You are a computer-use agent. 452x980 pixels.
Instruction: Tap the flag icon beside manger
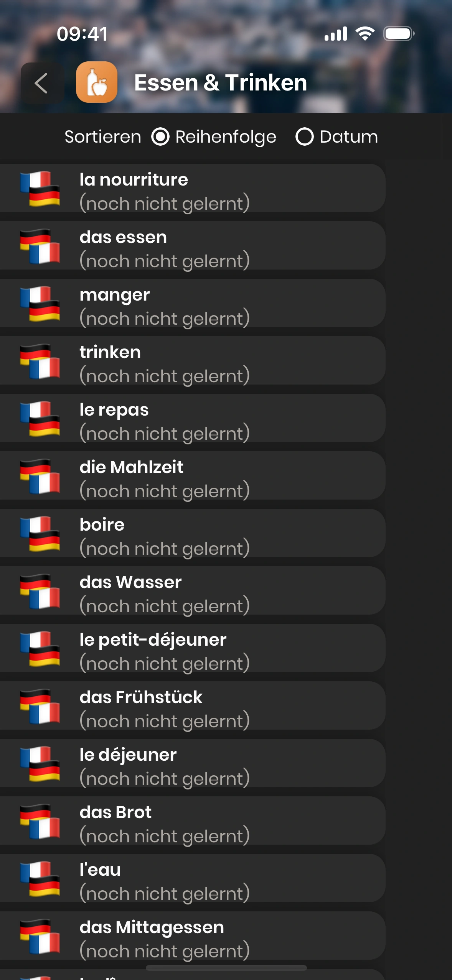point(40,304)
